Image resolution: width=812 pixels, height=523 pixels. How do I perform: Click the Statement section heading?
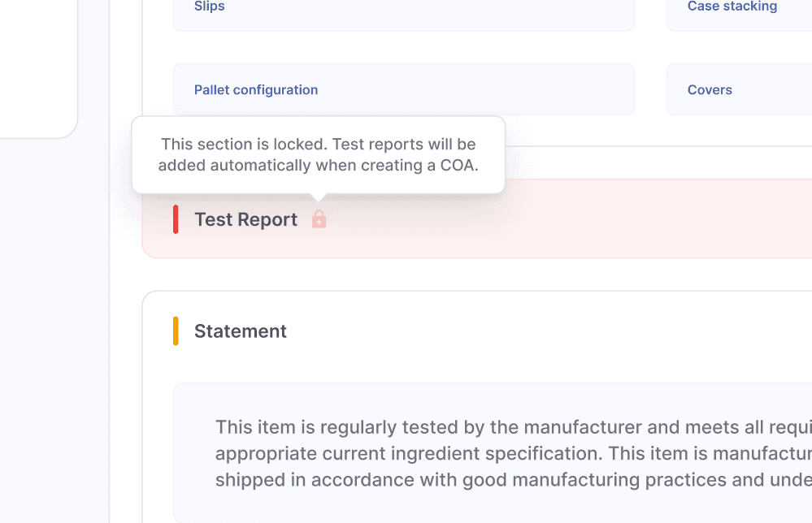click(240, 331)
